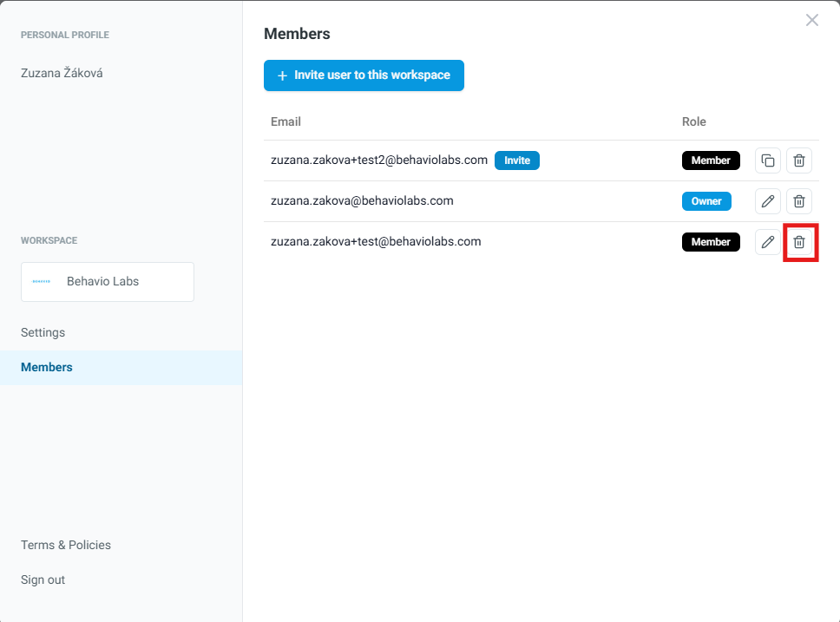Viewport: 840px width, 622px height.
Task: Copy invite link for the test2 user
Action: point(768,160)
